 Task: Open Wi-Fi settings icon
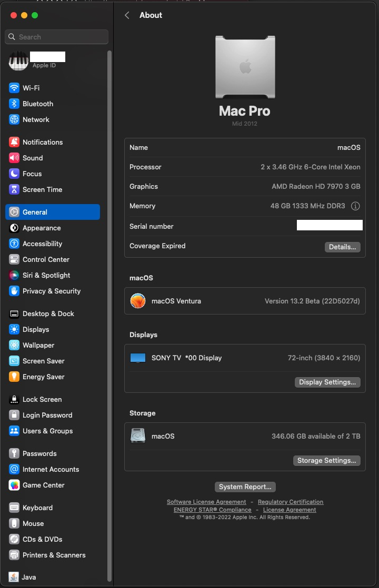tap(14, 88)
